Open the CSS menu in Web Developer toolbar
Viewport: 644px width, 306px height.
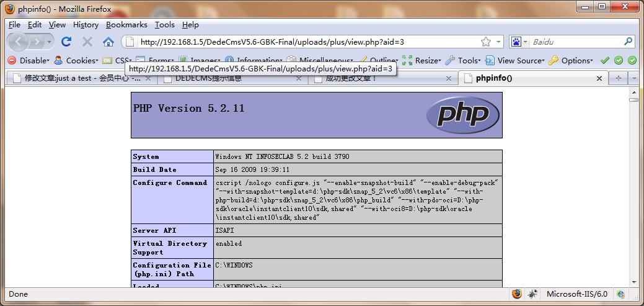[x=117, y=60]
